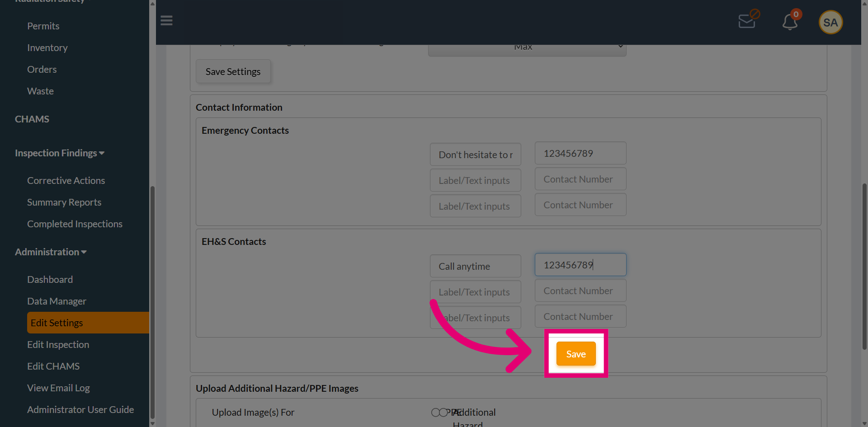Screen dimensions: 868x427
Task: Open the CHAMS section
Action: point(32,119)
